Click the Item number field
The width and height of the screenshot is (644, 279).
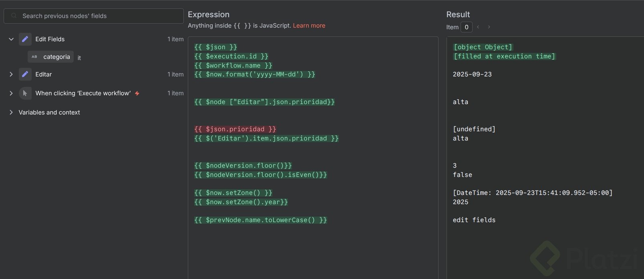(467, 27)
